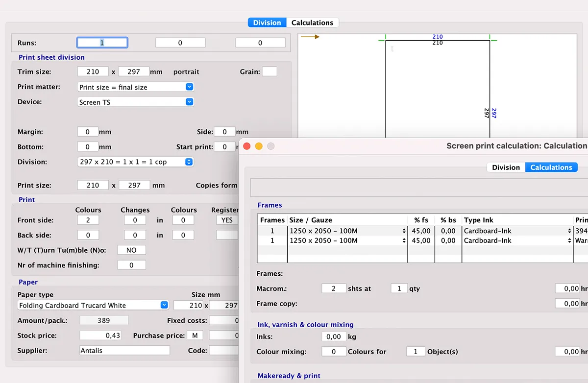The image size is (588, 383).
Task: Click the Inks kg input field
Action: point(334,337)
